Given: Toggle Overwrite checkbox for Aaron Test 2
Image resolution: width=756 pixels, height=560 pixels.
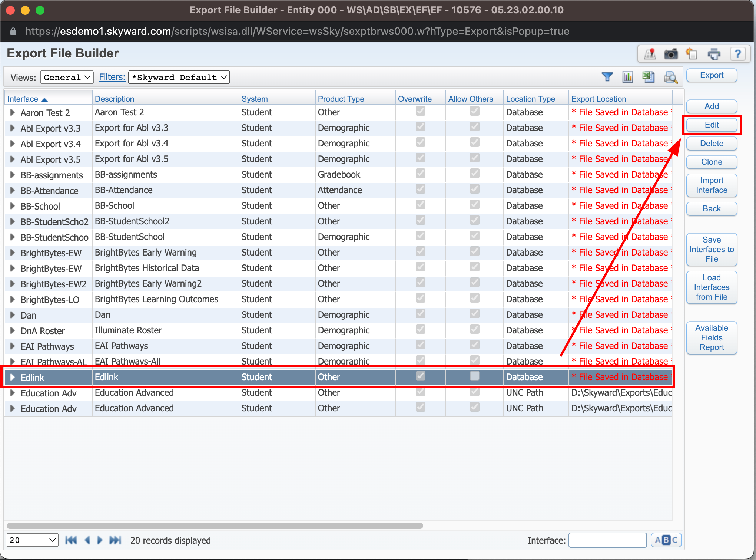Looking at the screenshot, I should (421, 111).
